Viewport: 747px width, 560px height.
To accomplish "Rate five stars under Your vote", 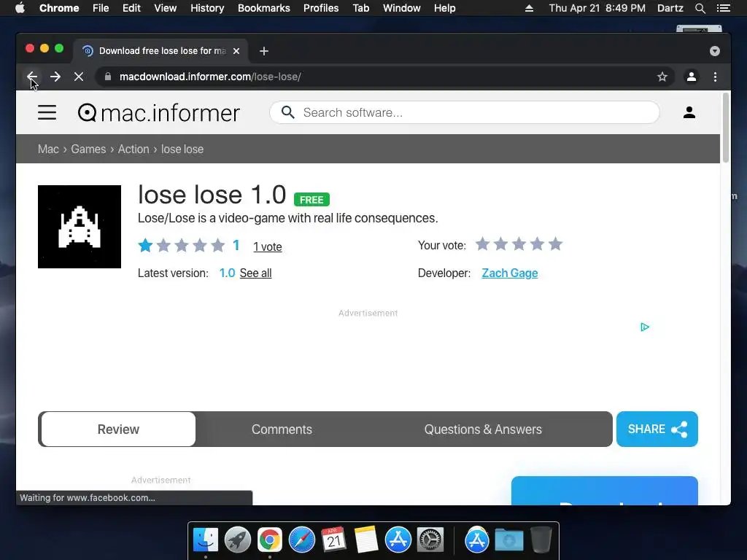I will click(x=555, y=244).
